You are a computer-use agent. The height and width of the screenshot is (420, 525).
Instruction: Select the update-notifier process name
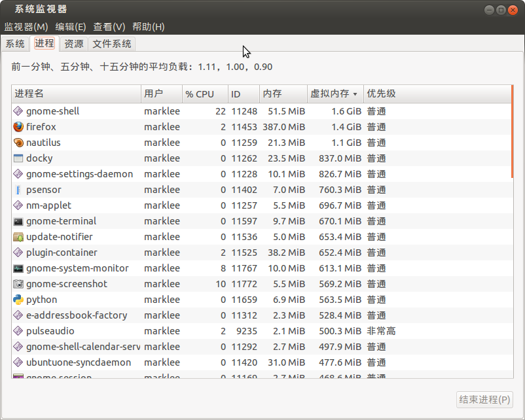[60, 237]
